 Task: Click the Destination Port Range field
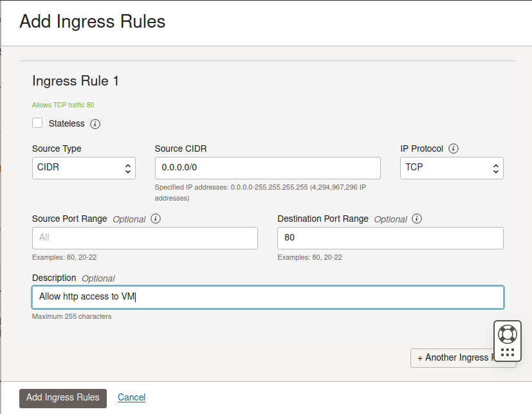coord(390,238)
